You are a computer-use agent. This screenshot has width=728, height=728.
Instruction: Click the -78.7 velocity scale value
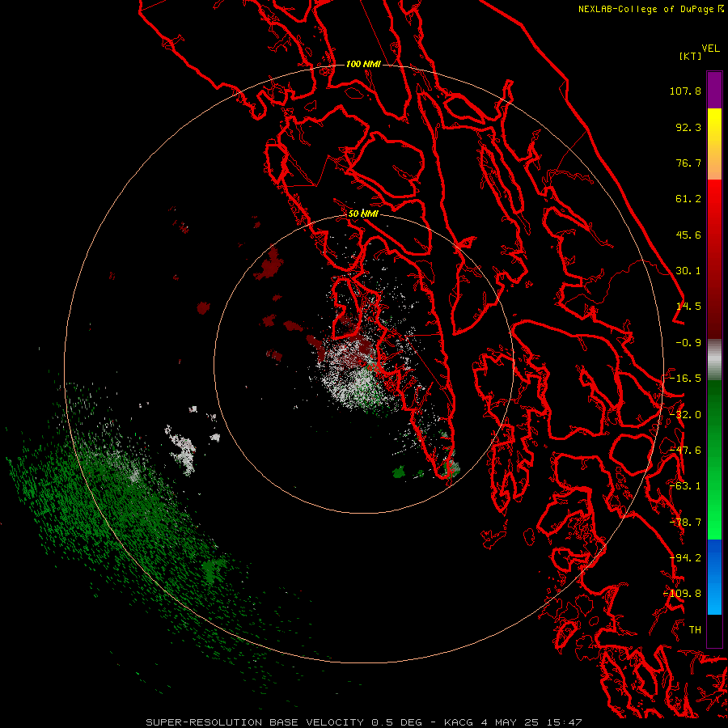[x=685, y=523]
